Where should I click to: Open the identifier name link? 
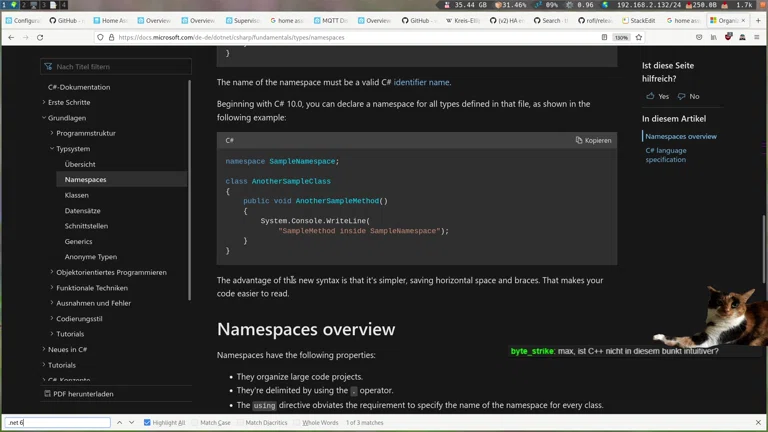421,82
